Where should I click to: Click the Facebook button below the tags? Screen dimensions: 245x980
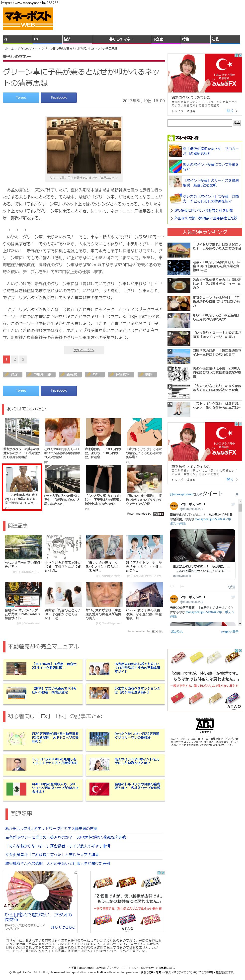pyautogui.click(x=59, y=390)
